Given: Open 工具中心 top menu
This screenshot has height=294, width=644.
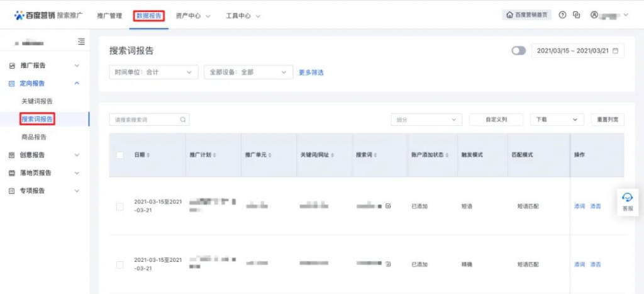Looking at the screenshot, I should (x=243, y=16).
